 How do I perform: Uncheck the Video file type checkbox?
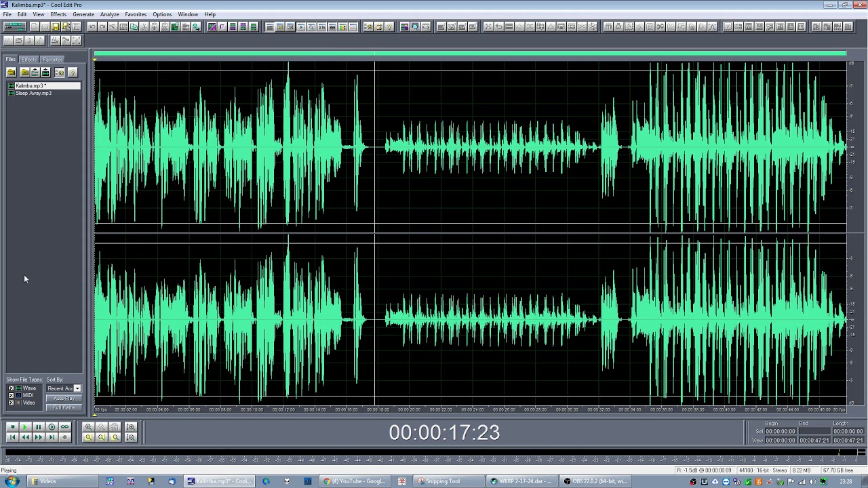pyautogui.click(x=11, y=403)
